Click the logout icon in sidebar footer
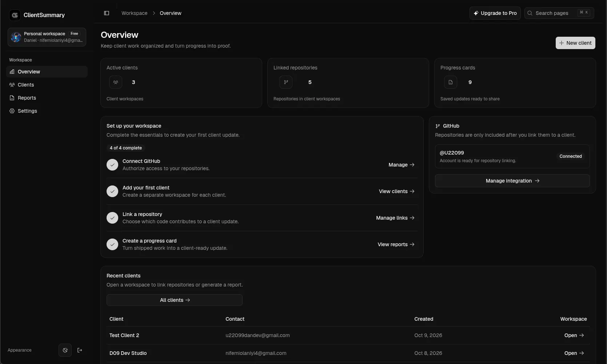This screenshot has width=607, height=364. (x=80, y=350)
